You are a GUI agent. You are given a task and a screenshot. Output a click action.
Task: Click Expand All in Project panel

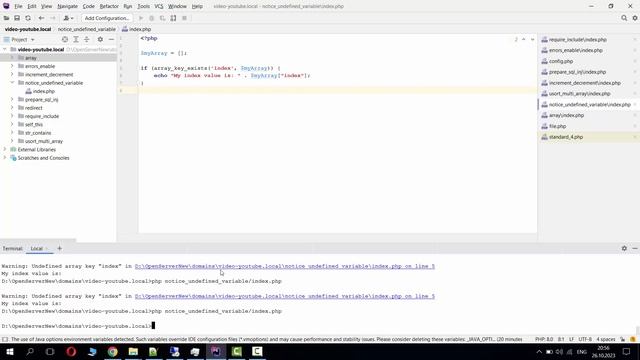(76, 40)
